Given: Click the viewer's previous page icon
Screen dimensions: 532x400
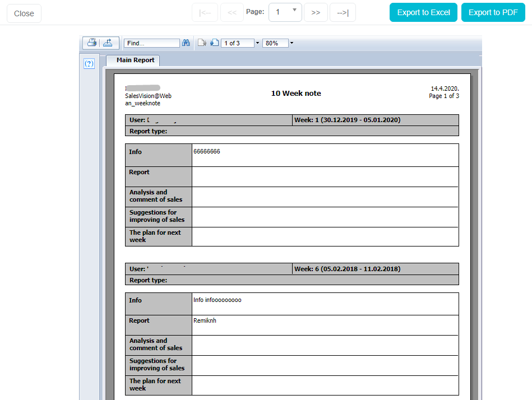Looking at the screenshot, I should tap(202, 43).
